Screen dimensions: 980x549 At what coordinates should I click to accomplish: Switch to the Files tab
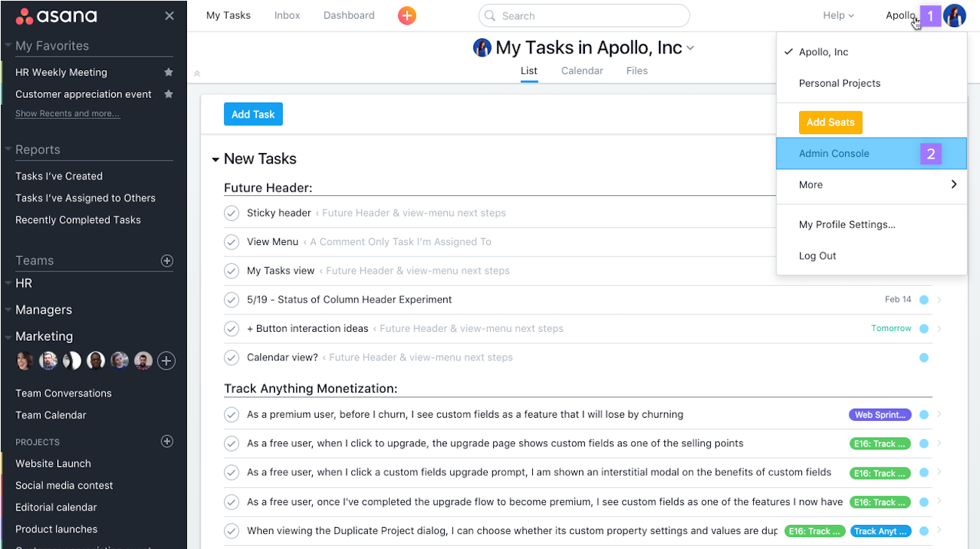637,71
